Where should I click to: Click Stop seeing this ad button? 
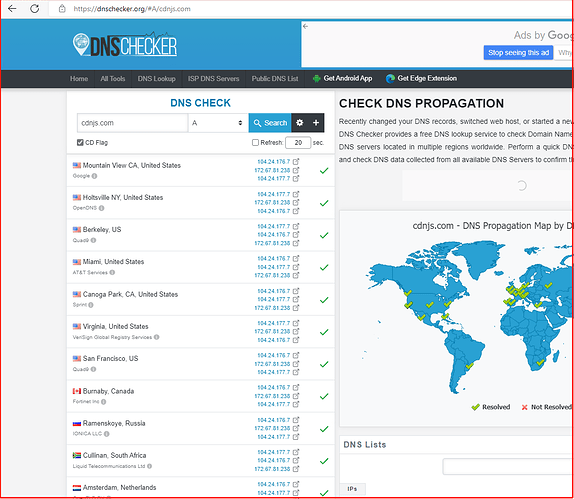point(518,53)
